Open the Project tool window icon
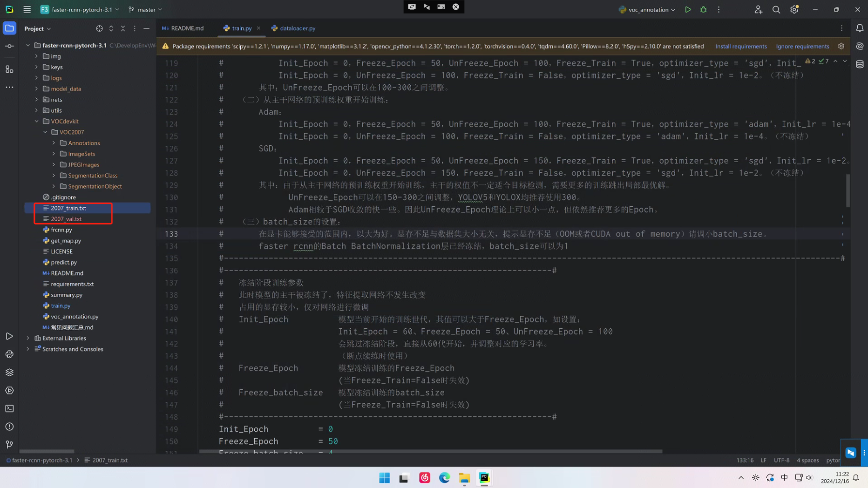Viewport: 868px width, 488px height. (x=9, y=28)
